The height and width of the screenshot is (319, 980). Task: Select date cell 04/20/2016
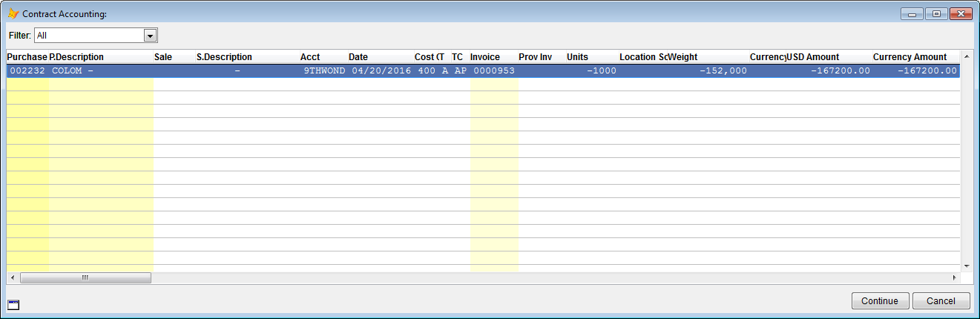pos(381,71)
